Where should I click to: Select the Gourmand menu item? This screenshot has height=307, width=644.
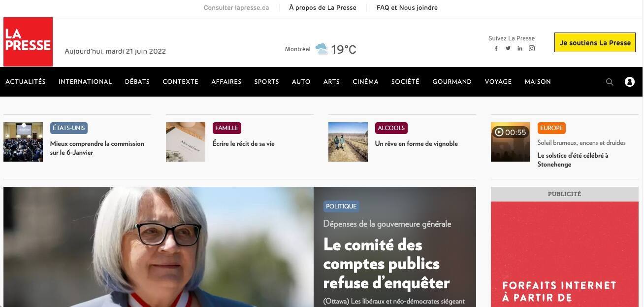point(452,82)
